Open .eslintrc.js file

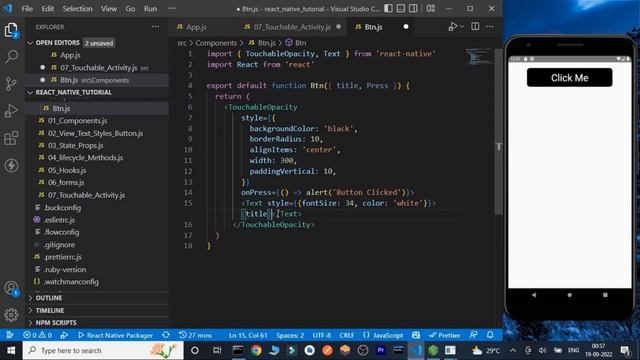pos(60,220)
